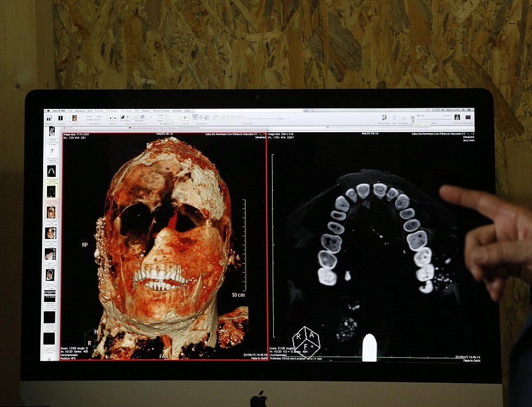Select the question-mark series thumbnail
This screenshot has height=407, width=532.
(x=51, y=152)
